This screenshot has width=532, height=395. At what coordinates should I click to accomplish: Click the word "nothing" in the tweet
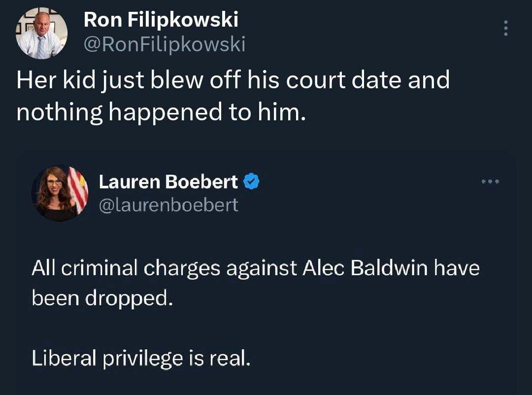59,112
